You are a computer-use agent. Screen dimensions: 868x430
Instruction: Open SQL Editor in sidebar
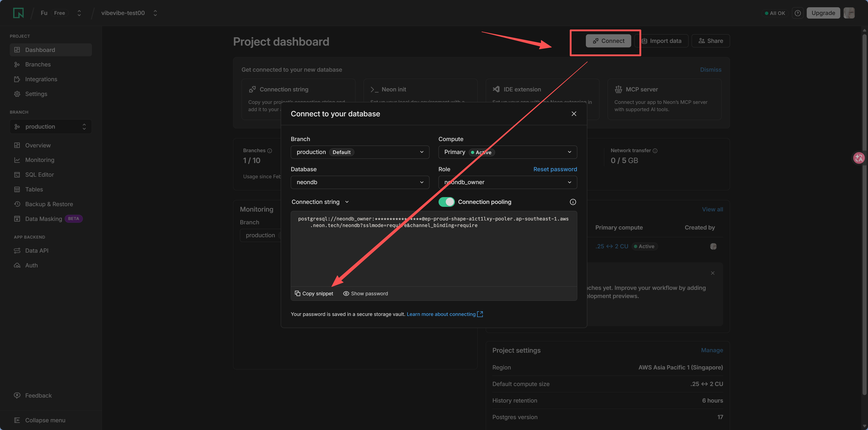pyautogui.click(x=39, y=174)
